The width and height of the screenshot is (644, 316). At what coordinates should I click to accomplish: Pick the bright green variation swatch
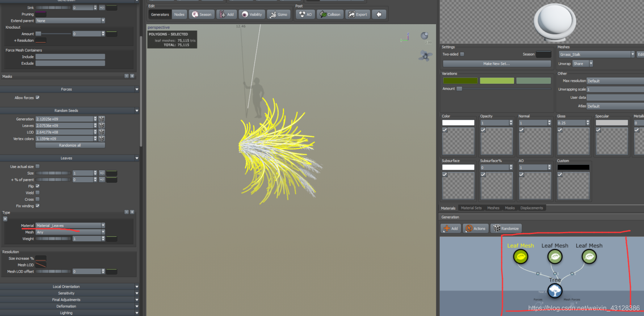497,81
